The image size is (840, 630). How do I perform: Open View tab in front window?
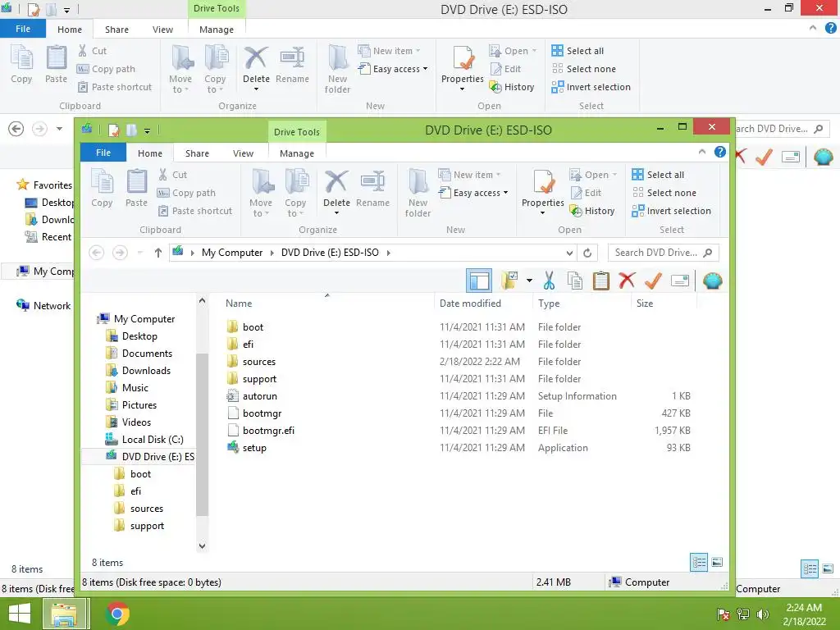point(243,153)
